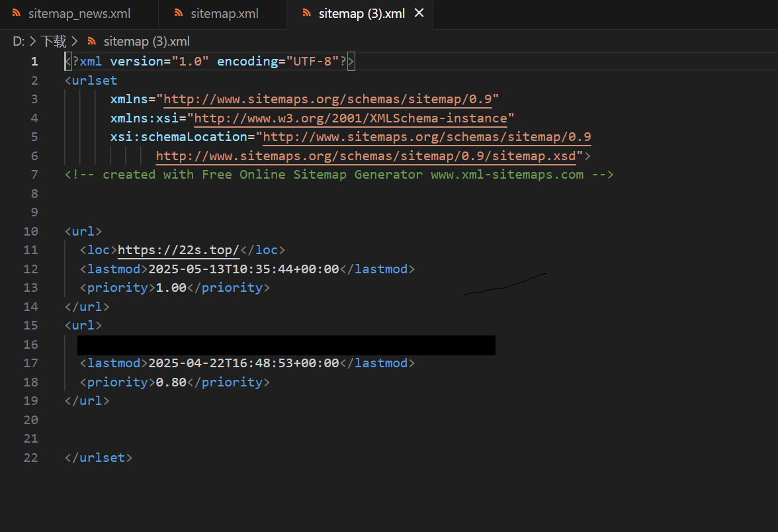This screenshot has width=778, height=532.
Task: Click the Free Online Sitemap Generator comment
Action: click(339, 175)
